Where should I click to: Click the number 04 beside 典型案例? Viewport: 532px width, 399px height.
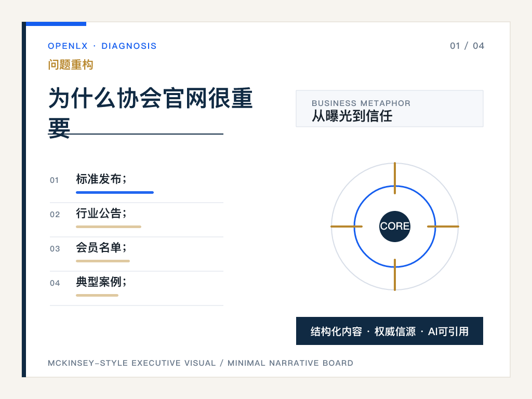click(x=55, y=283)
